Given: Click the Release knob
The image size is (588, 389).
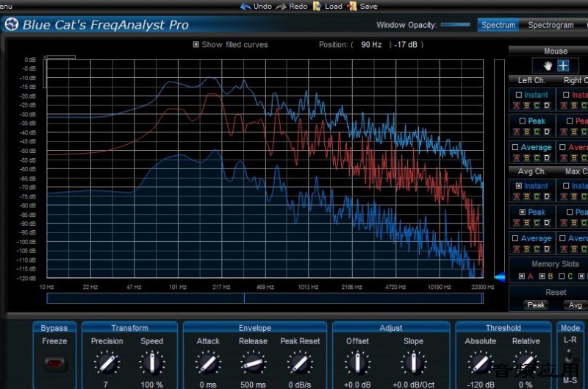Looking at the screenshot, I should click(x=253, y=363).
